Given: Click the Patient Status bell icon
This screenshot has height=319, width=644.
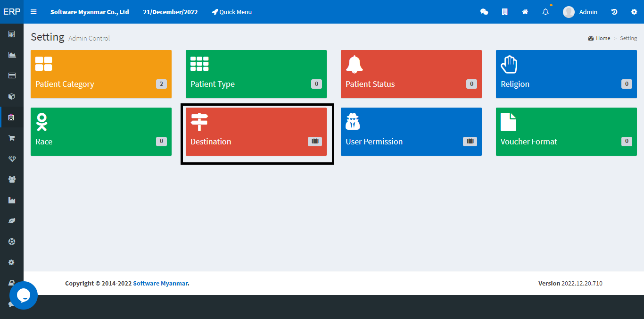Looking at the screenshot, I should click(355, 64).
